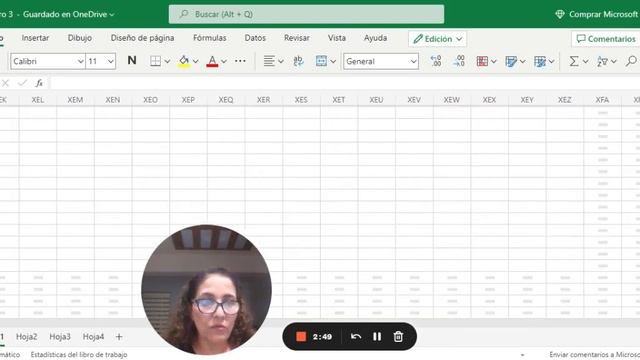Restart recording with undo arrow
Screen dimensions: 640x360
(x=356, y=336)
